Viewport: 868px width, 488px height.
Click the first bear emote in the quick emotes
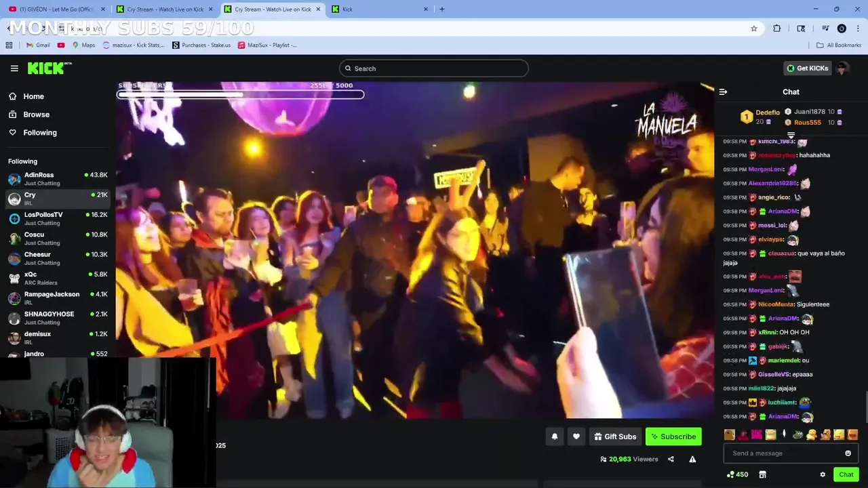730,434
